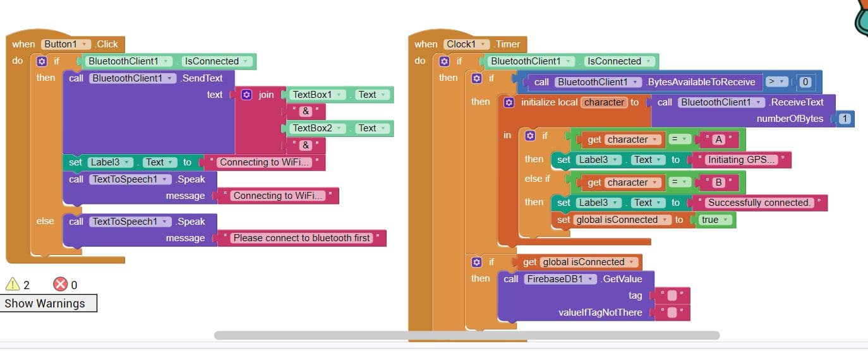The height and width of the screenshot is (363, 868).
Task: Click gear icon on character equals A if block
Action: click(530, 136)
